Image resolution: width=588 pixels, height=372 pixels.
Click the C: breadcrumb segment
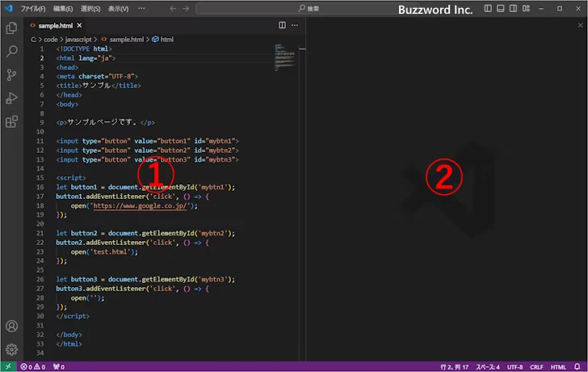[x=33, y=40]
